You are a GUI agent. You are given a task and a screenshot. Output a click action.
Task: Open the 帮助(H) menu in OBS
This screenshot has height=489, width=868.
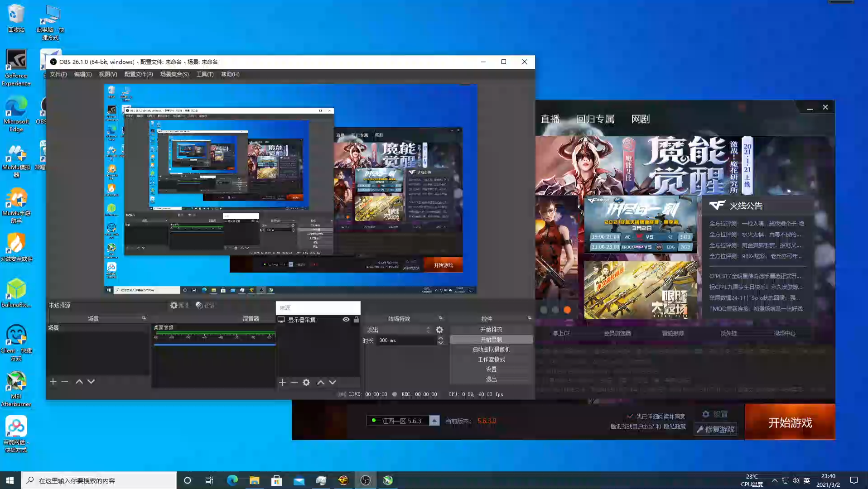(x=230, y=74)
